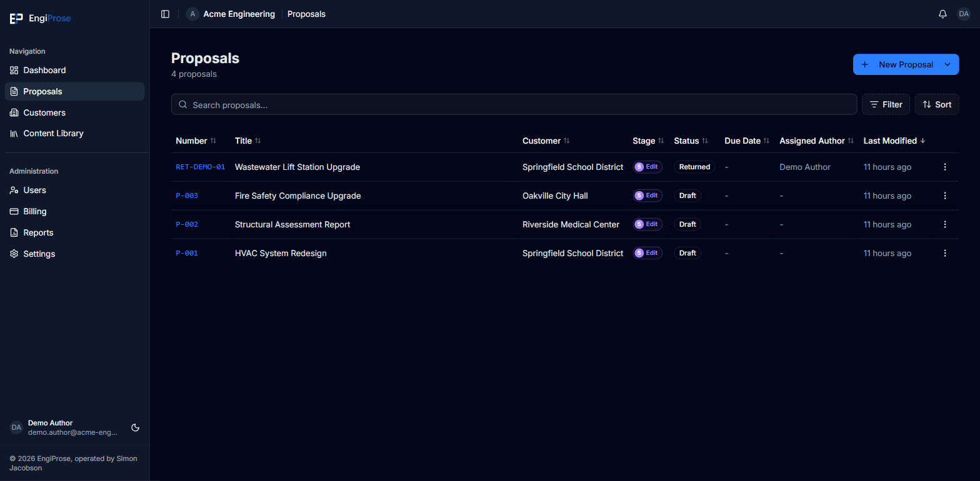Sort by Status column
Screen dimensions: 980x481
coord(691,141)
